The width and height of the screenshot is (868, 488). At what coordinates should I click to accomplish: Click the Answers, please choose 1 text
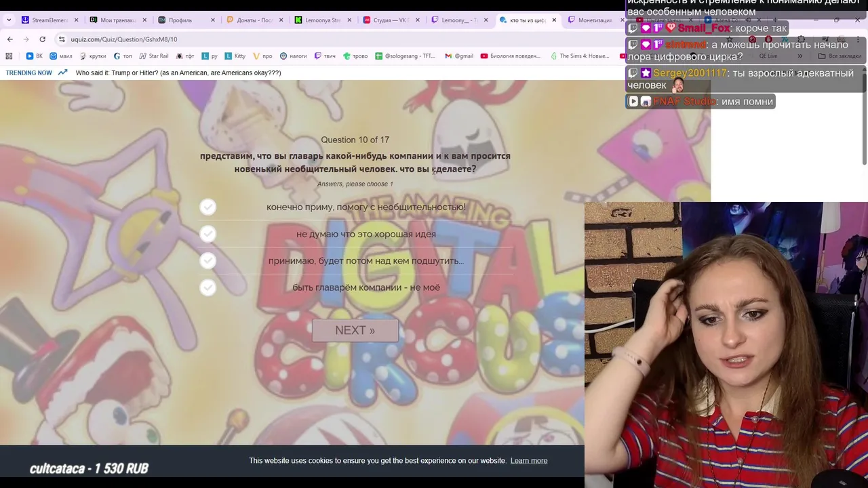(x=355, y=184)
